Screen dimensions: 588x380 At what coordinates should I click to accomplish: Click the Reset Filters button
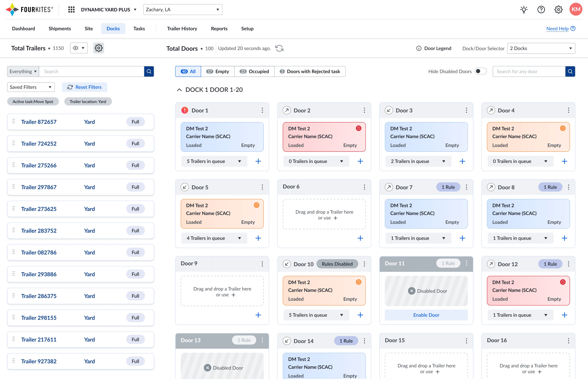pos(84,87)
